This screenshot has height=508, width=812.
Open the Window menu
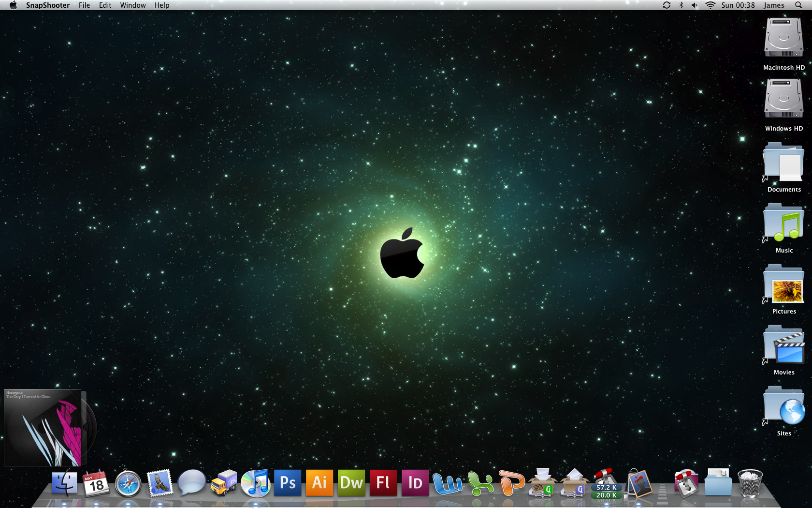pos(133,5)
